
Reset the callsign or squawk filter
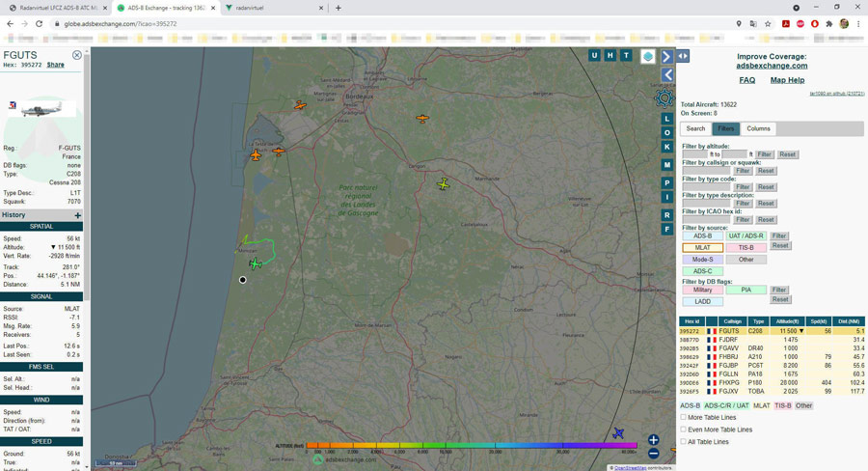pos(766,171)
